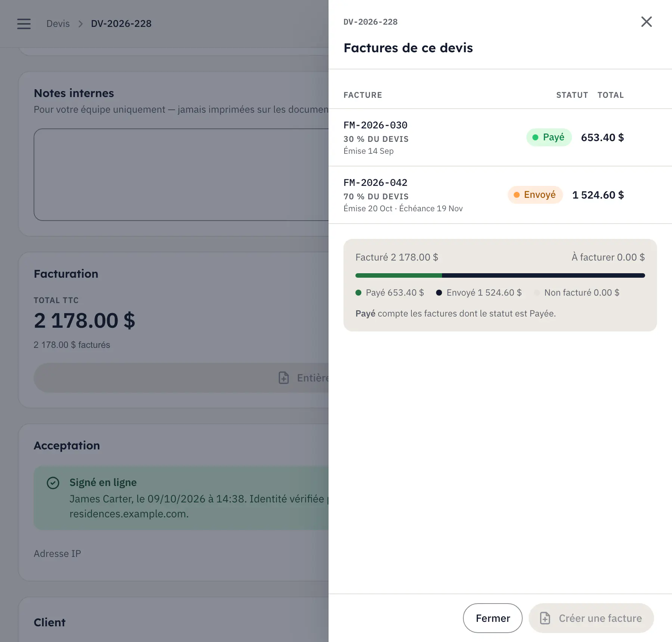
Task: Click the FACTURE column header
Action: (363, 95)
